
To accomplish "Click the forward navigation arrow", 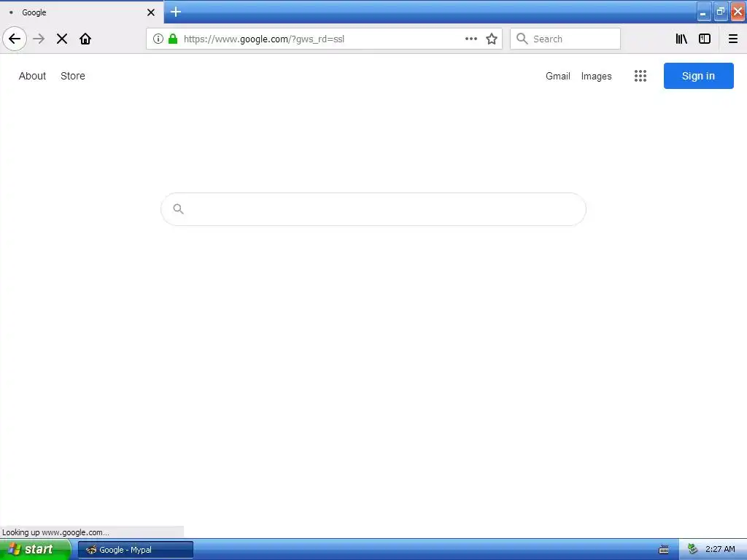I will tap(39, 39).
